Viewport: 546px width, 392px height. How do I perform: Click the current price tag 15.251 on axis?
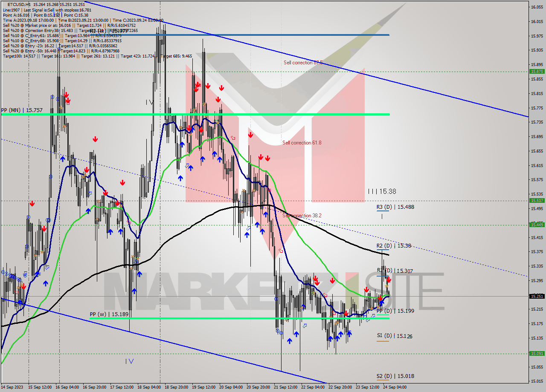(537, 296)
